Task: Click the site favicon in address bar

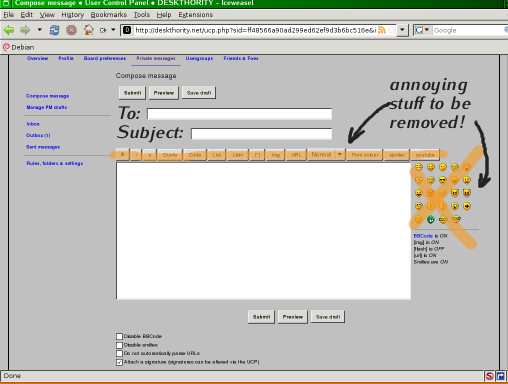Action: pos(127,30)
